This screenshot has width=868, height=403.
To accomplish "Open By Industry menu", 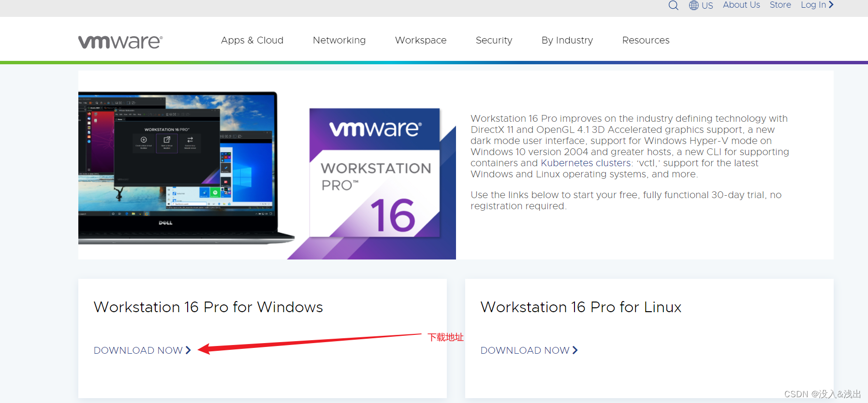I will [x=567, y=40].
